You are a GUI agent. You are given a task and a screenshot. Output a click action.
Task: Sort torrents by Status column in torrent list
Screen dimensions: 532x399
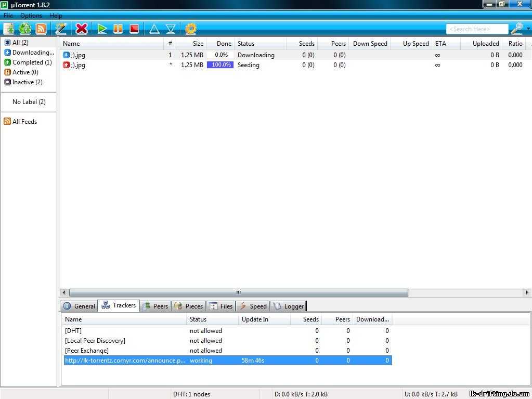pyautogui.click(x=261, y=43)
